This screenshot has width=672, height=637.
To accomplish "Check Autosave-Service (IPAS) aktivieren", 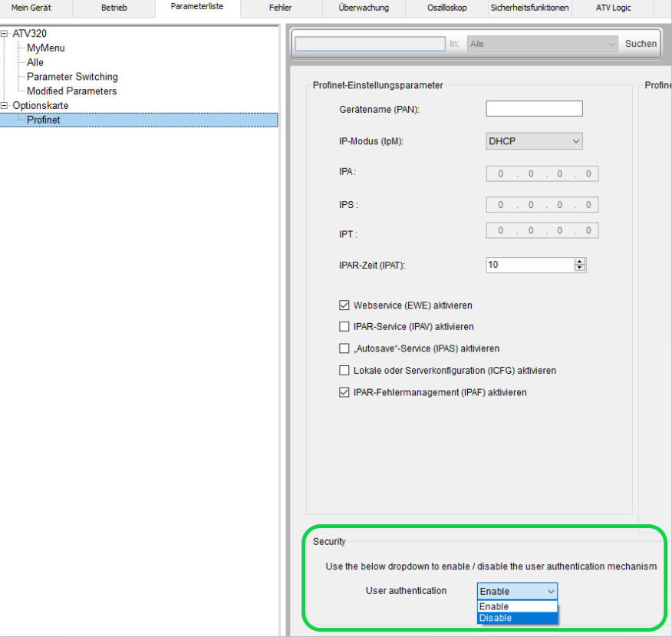I will [344, 348].
